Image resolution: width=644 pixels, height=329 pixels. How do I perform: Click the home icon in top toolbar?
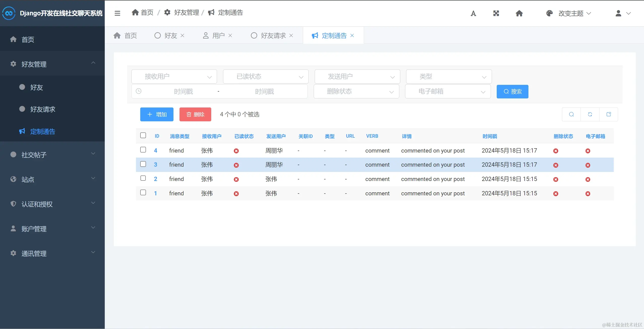519,13
